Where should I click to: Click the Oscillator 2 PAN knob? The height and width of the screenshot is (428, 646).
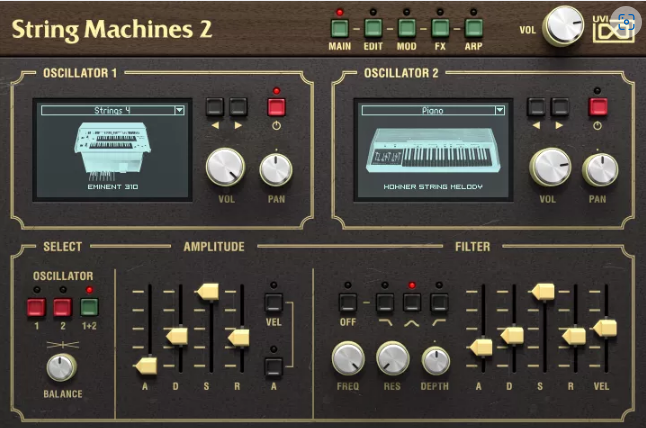(600, 169)
